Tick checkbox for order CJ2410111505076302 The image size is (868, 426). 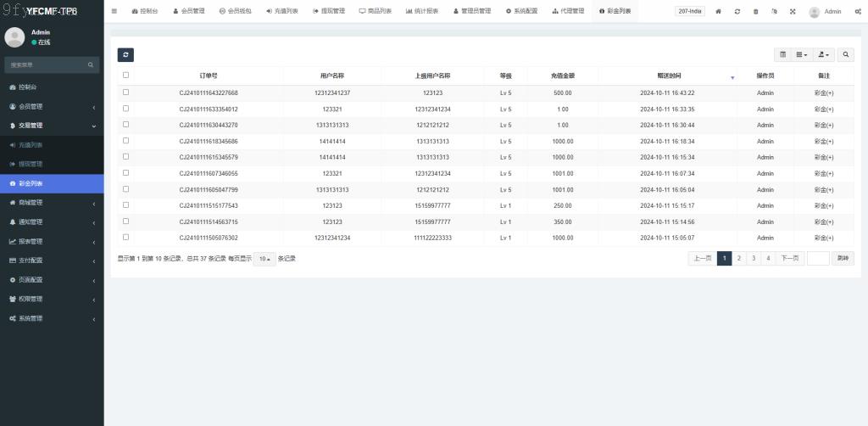[126, 238]
